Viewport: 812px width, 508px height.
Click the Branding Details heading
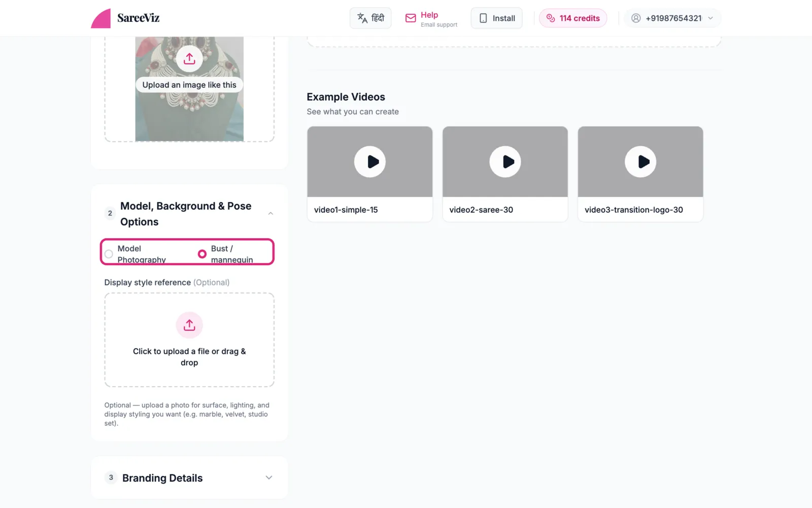pyautogui.click(x=162, y=478)
